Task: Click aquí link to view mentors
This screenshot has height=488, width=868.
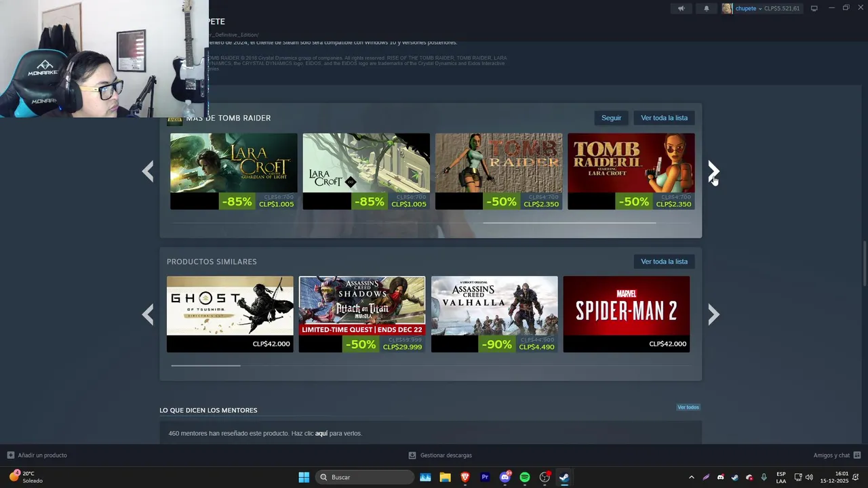Action: (x=321, y=433)
